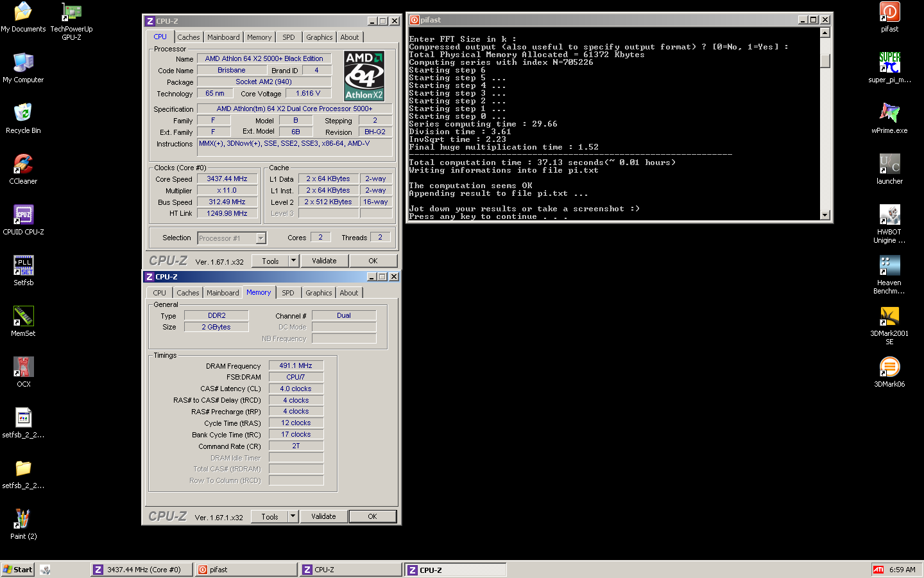Open the Processor #1 selection dropdown
Viewport: 924px width, 578px height.
coord(261,238)
